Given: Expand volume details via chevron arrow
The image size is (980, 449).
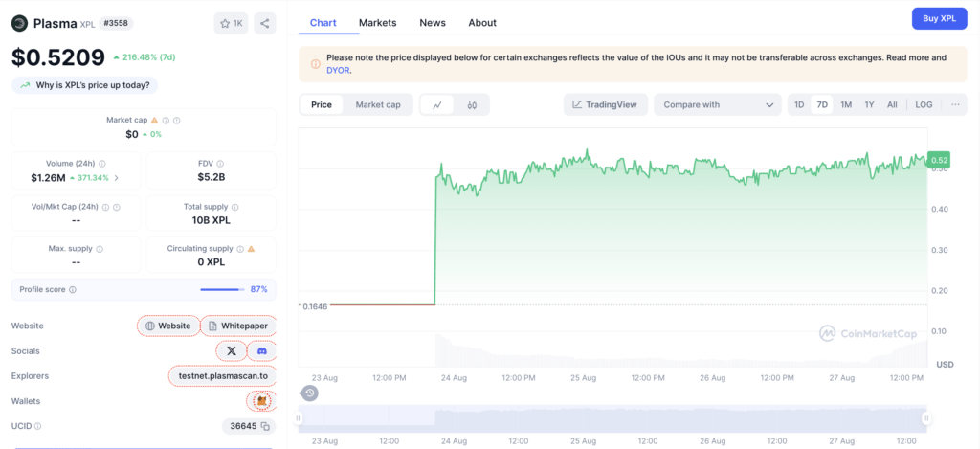Looking at the screenshot, I should (116, 178).
